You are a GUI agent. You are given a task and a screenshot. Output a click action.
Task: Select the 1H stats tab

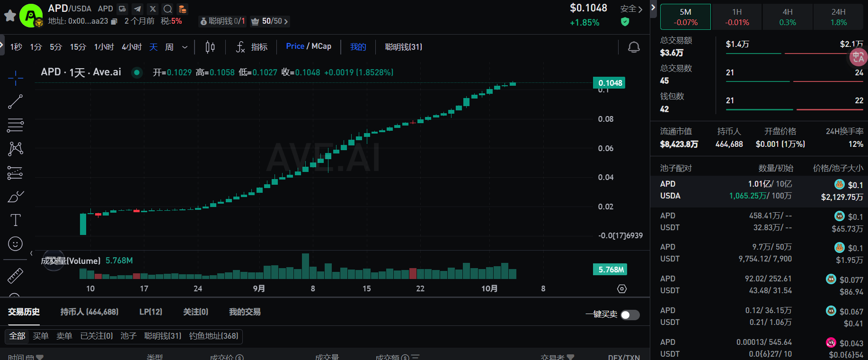click(737, 17)
